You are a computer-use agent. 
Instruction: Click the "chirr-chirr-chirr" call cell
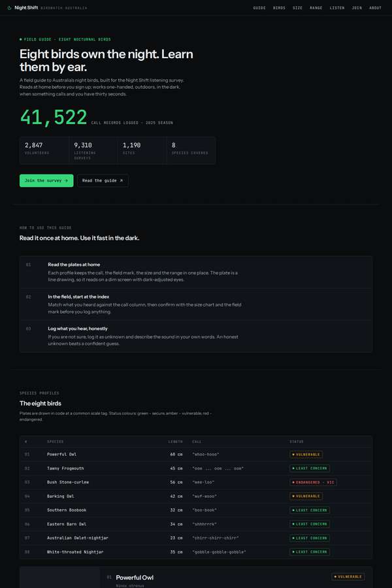[216, 538]
